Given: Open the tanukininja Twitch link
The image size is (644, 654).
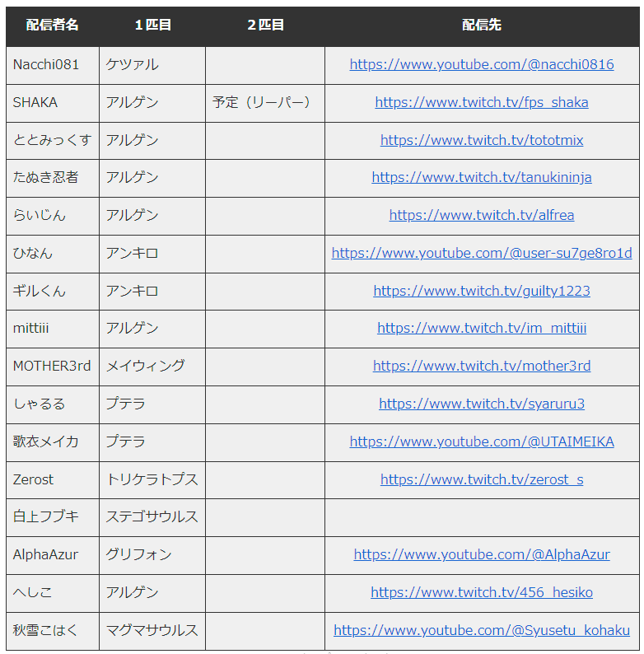Looking at the screenshot, I should [481, 178].
